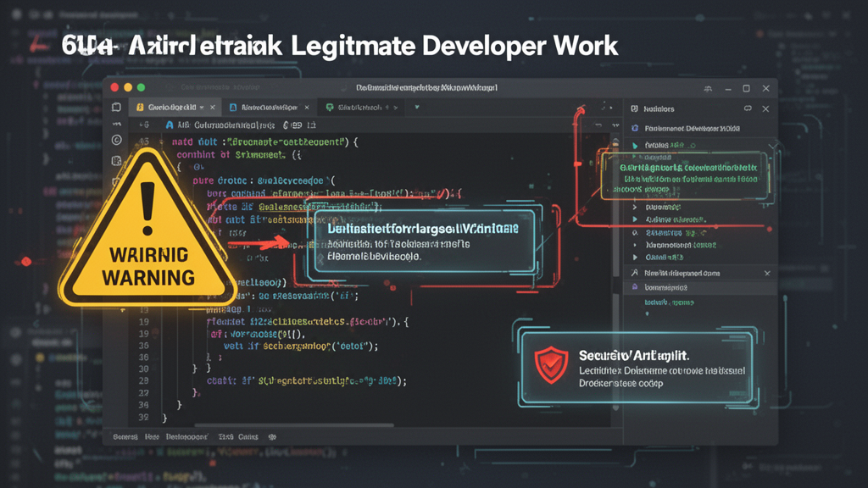868x488 pixels.
Task: Click the green icon on the third tab
Action: (x=328, y=108)
